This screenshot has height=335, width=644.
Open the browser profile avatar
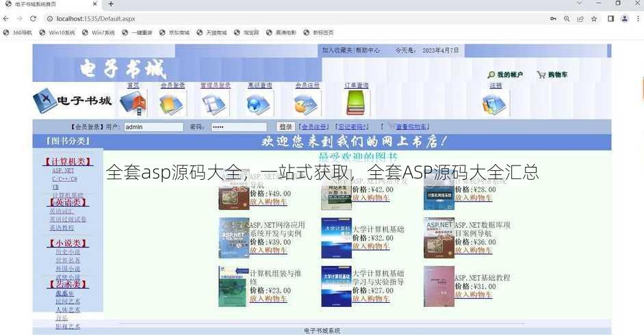(x=625, y=18)
